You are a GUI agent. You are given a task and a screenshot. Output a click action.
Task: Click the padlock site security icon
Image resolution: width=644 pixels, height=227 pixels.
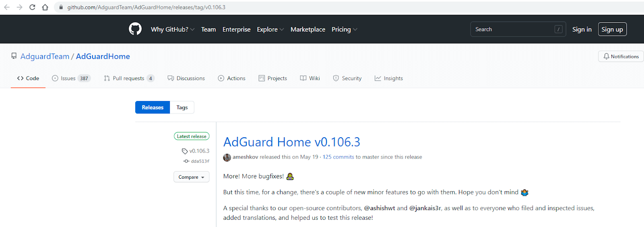(x=61, y=7)
